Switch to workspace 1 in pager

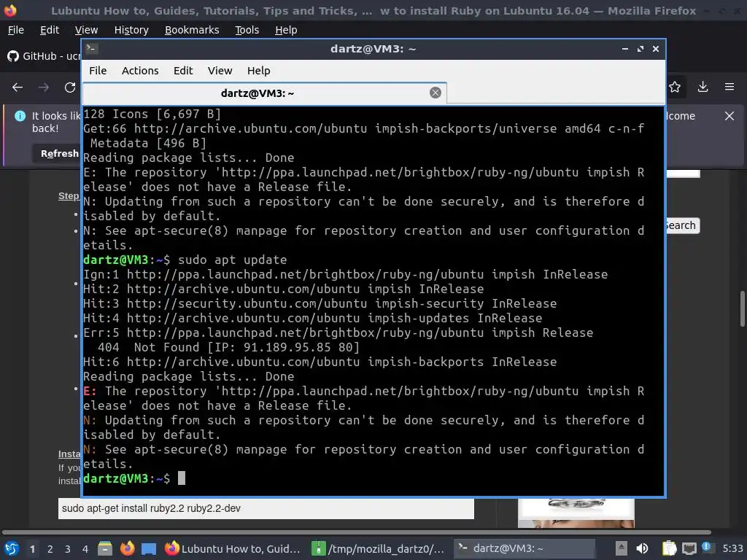click(32, 549)
